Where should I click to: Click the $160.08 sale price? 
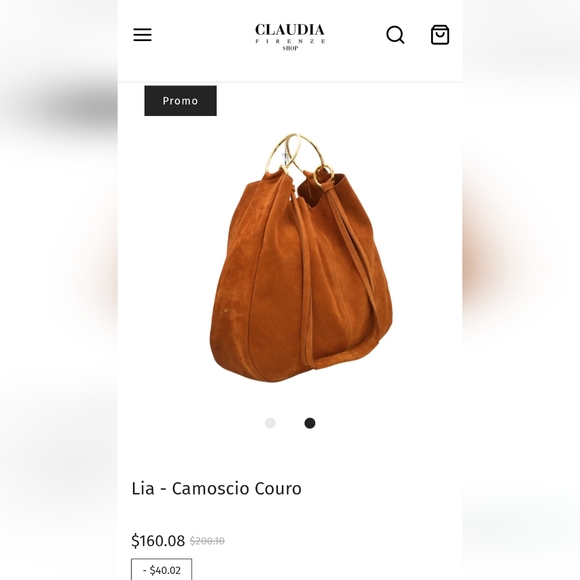click(x=158, y=541)
